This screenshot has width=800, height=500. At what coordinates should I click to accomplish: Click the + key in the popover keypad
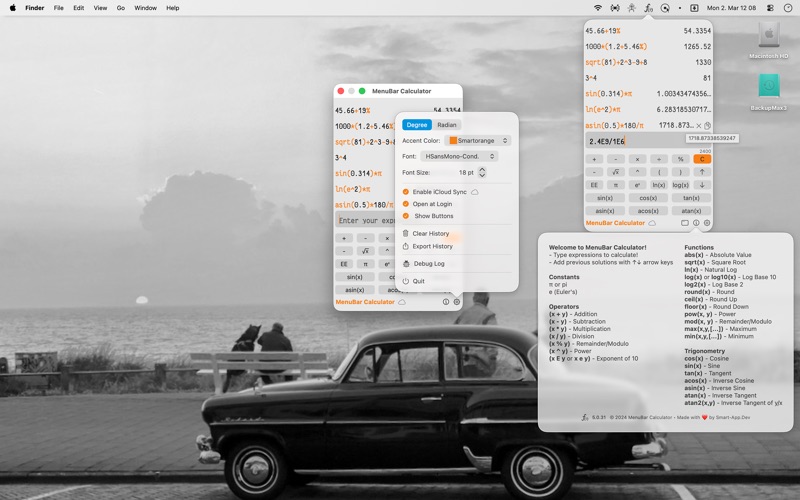click(x=594, y=159)
